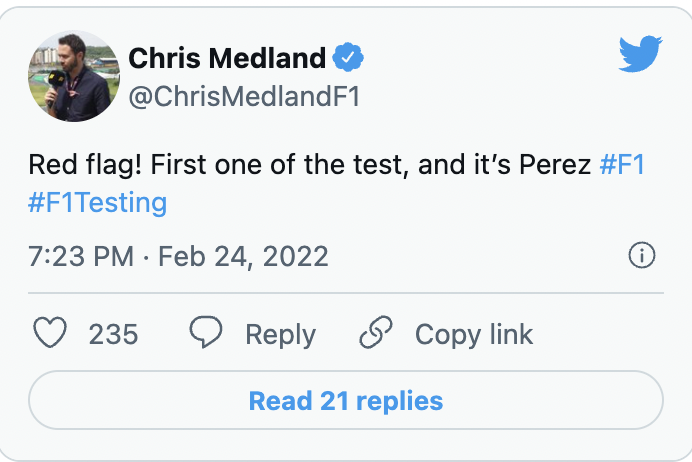
Task: Click the Feb 24, 2022 date
Action: [243, 256]
